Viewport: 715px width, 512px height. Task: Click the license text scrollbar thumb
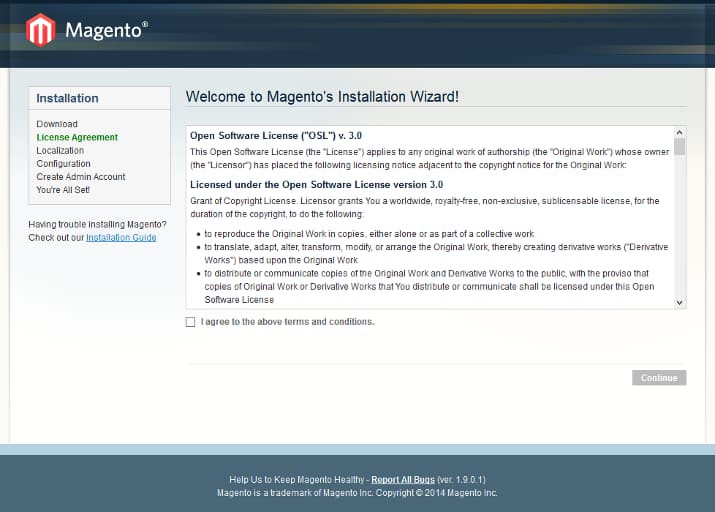(679, 147)
